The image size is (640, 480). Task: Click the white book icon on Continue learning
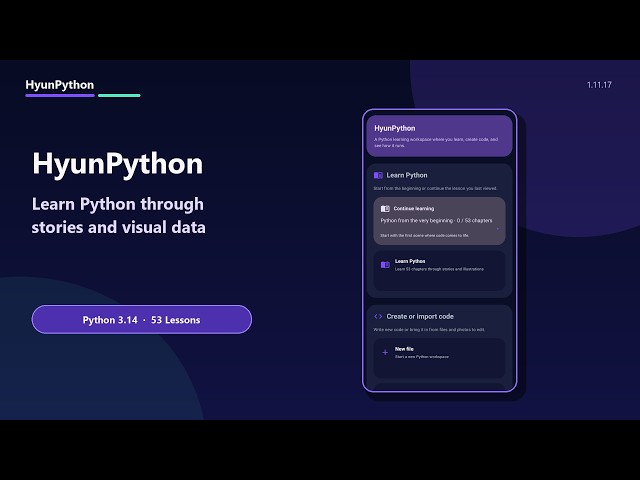(x=385, y=209)
